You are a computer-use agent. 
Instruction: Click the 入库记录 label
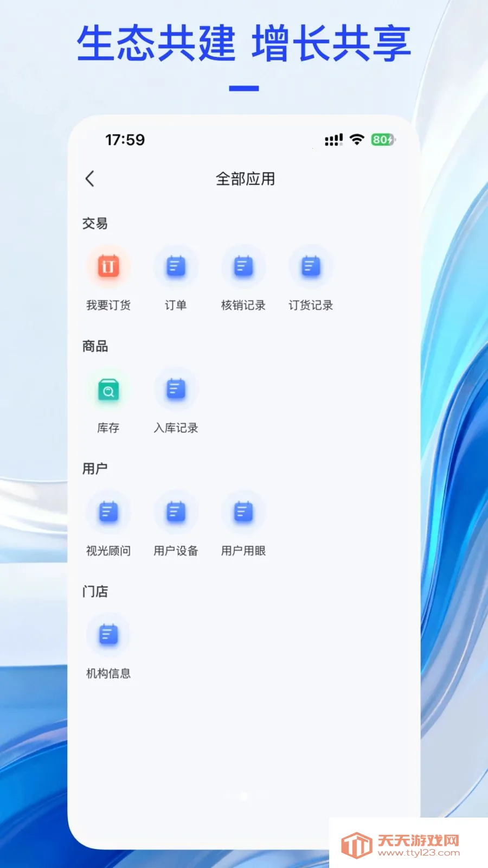[x=176, y=428]
